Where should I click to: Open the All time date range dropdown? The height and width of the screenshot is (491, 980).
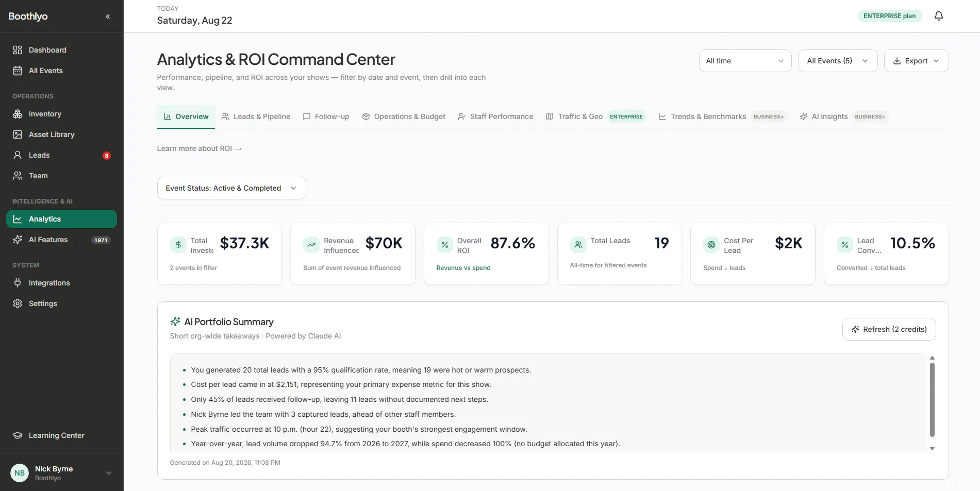[745, 61]
